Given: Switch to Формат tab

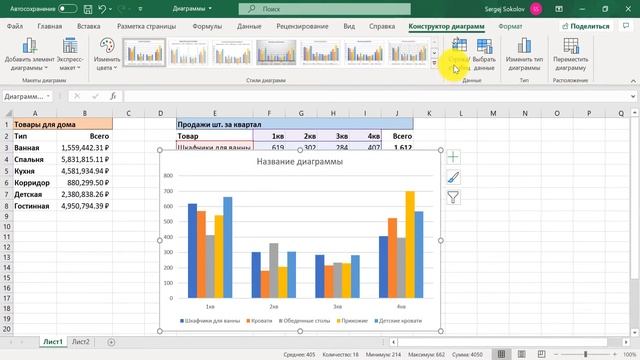Looking at the screenshot, I should (x=510, y=26).
